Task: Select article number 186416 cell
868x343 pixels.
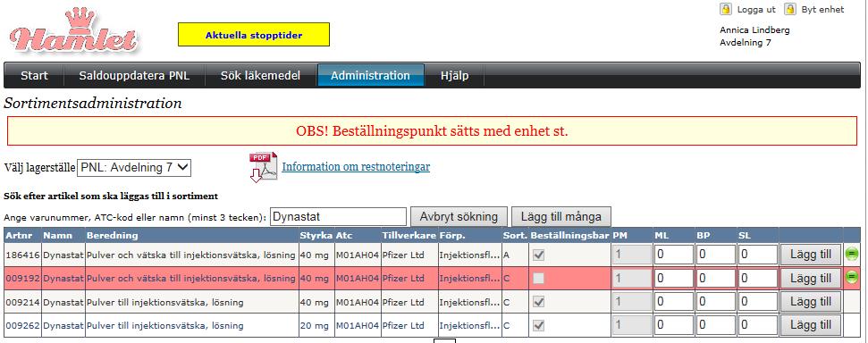Action: pos(22,255)
